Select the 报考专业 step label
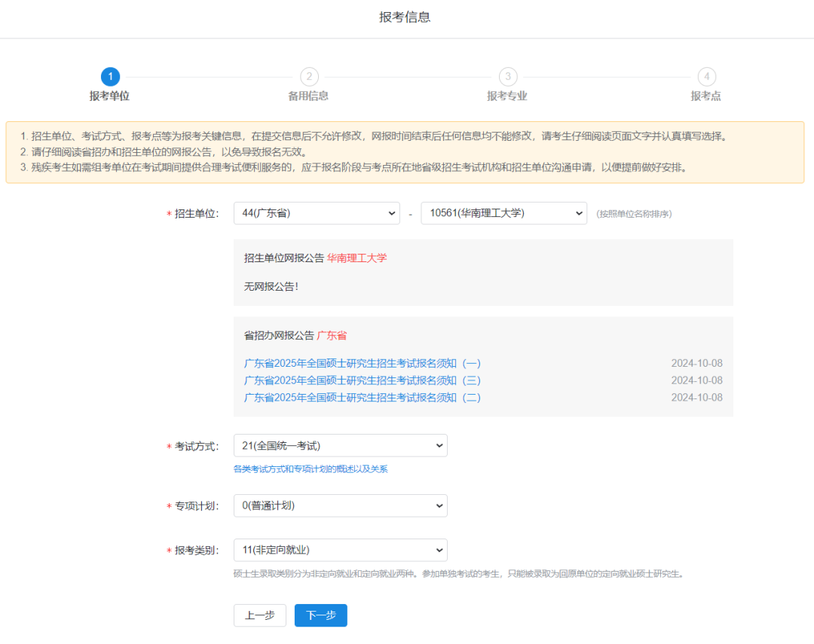 point(507,96)
